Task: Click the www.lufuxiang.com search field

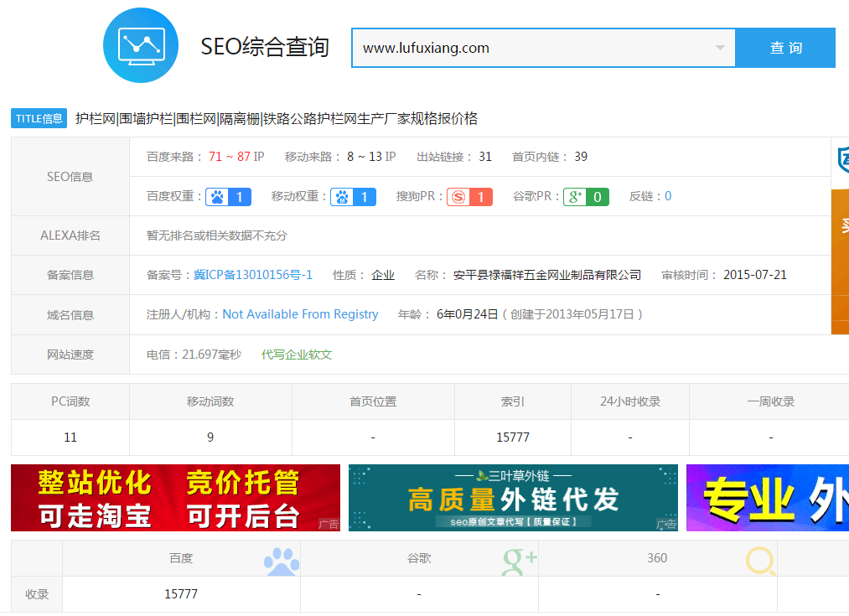Action: pos(543,48)
